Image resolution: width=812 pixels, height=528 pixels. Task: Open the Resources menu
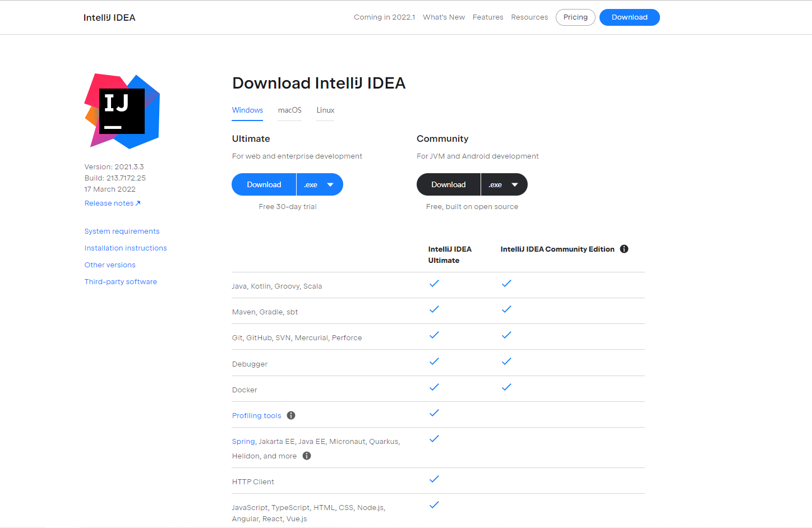[x=529, y=17]
